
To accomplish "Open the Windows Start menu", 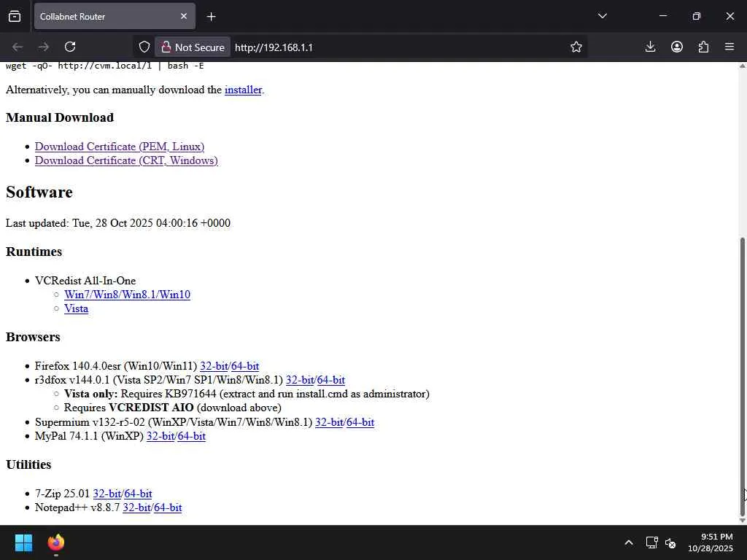I will pyautogui.click(x=23, y=542).
